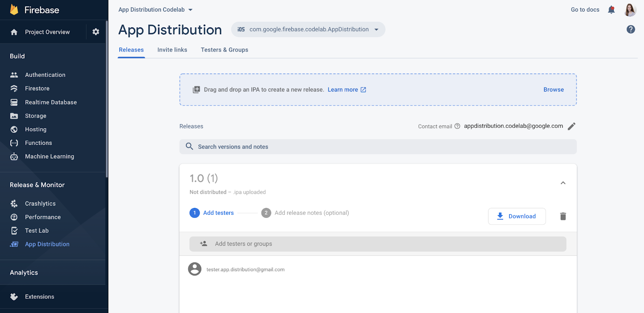Click the contact email info icon
The image size is (644, 313).
click(x=457, y=126)
